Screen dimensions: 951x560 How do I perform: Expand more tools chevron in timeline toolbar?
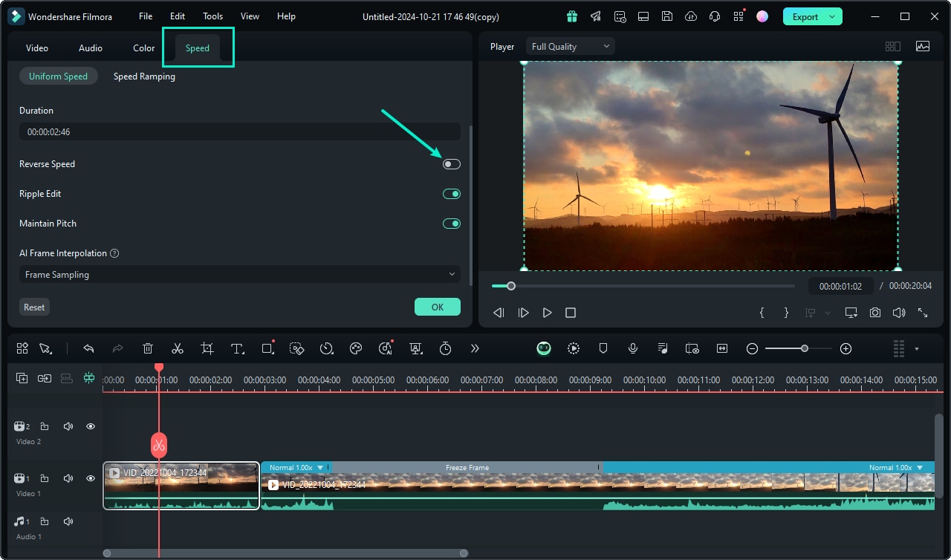475,348
